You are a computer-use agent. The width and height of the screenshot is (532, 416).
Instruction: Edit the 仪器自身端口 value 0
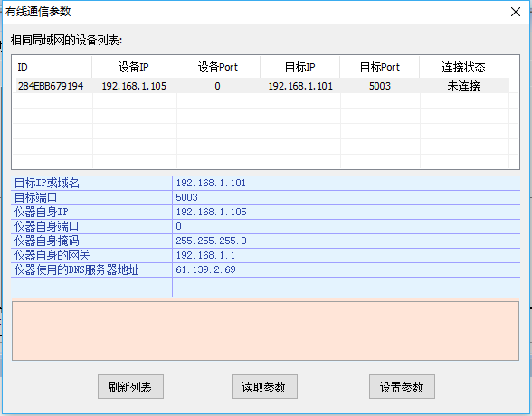[x=347, y=226]
